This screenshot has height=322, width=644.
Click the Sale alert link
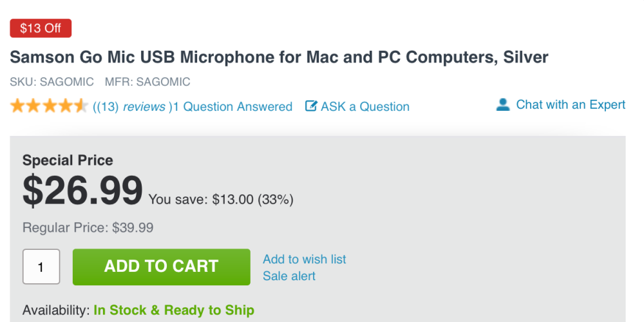coord(289,276)
